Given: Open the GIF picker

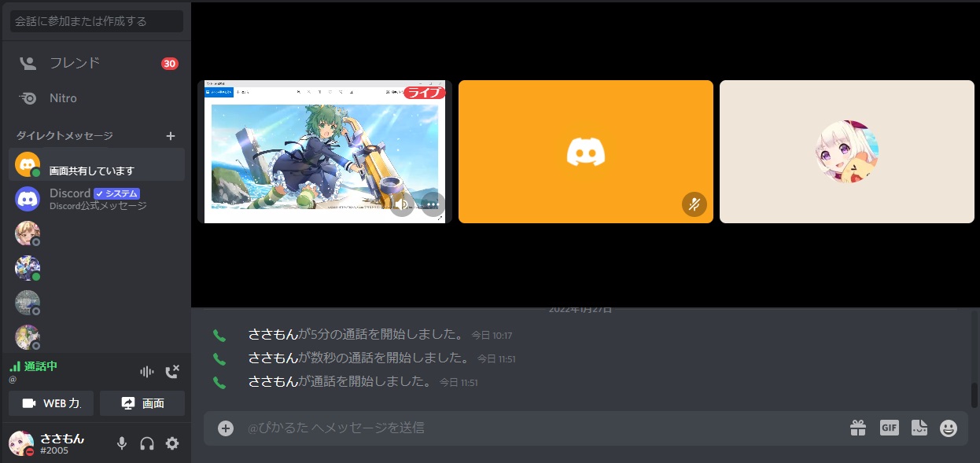Looking at the screenshot, I should [x=889, y=428].
